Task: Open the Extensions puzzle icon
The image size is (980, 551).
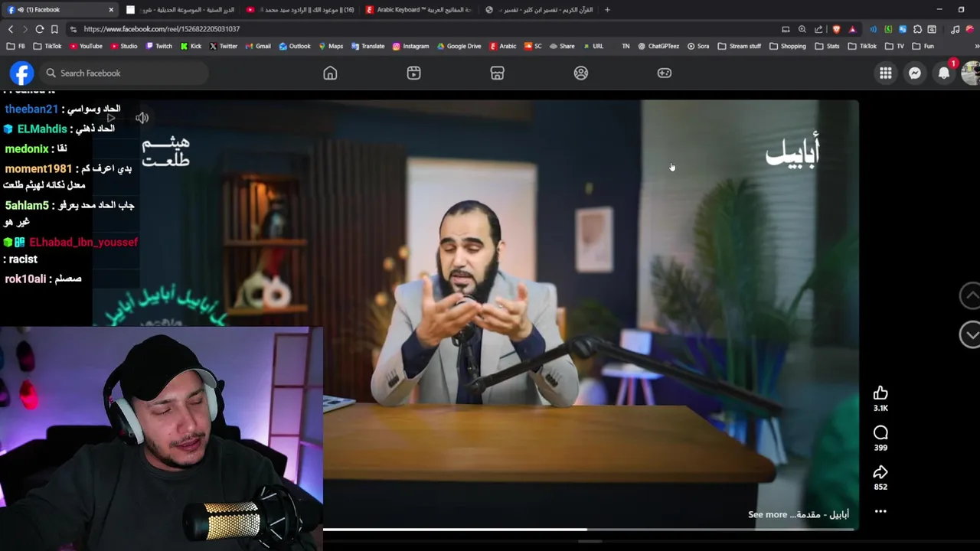Action: [x=917, y=29]
